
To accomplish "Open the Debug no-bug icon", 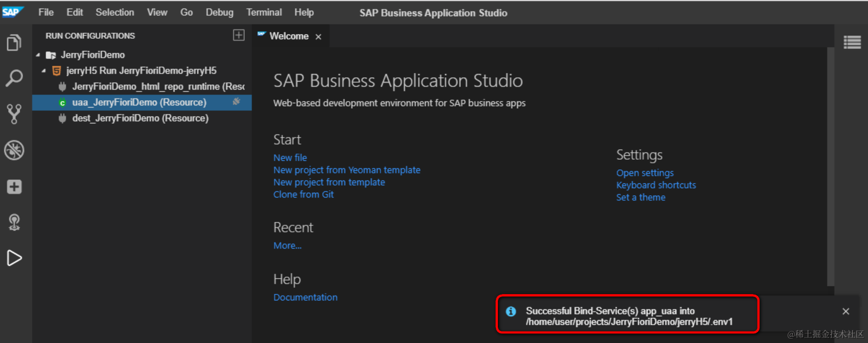I will click(x=14, y=150).
